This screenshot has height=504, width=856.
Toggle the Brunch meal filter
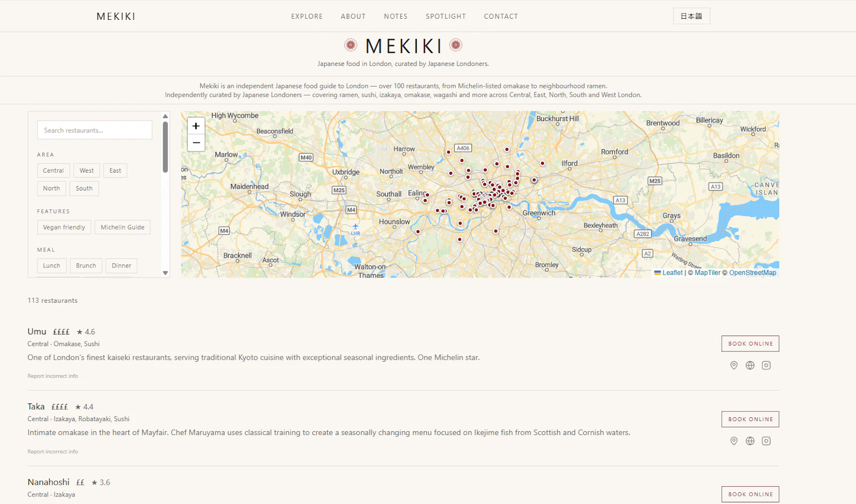tap(86, 266)
